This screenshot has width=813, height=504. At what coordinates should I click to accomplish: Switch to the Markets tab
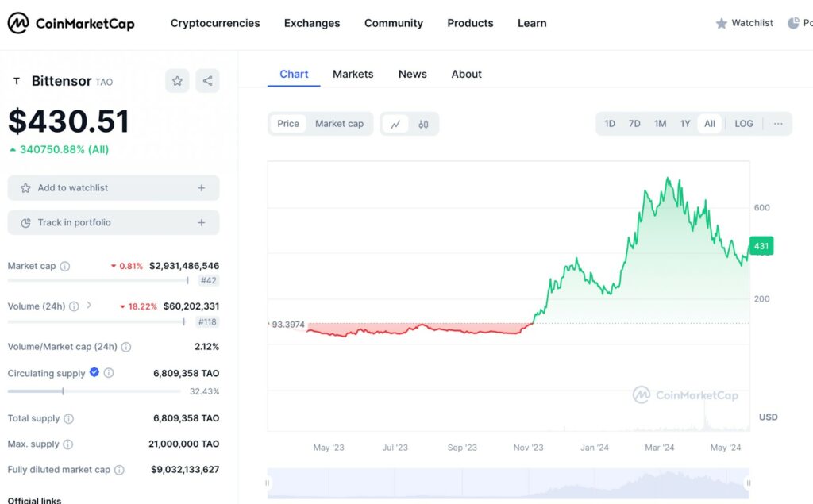(x=353, y=74)
